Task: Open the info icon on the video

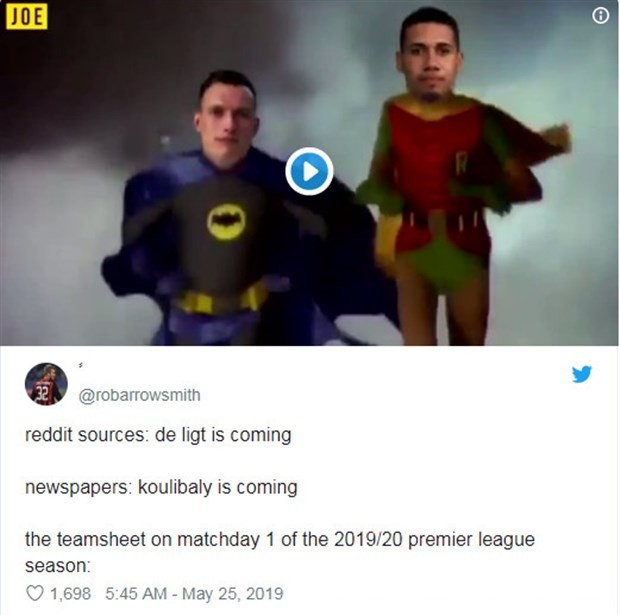Action: 600,16
